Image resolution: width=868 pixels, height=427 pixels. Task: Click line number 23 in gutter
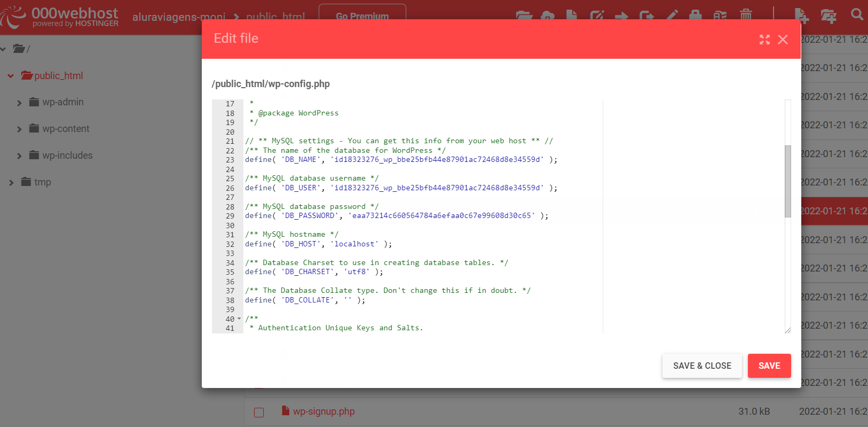230,160
